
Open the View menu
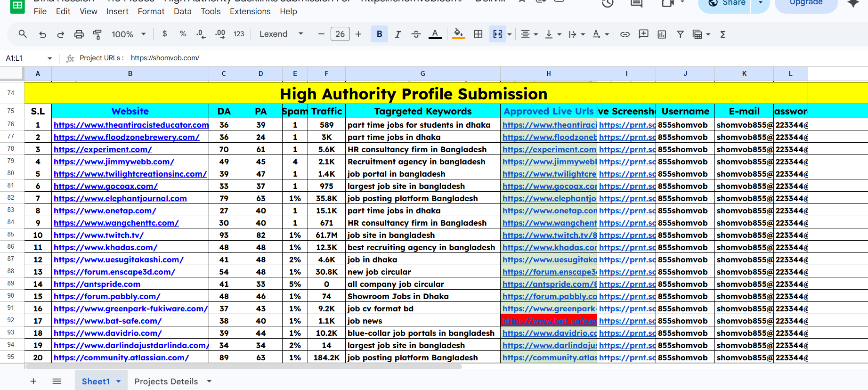pos(89,11)
